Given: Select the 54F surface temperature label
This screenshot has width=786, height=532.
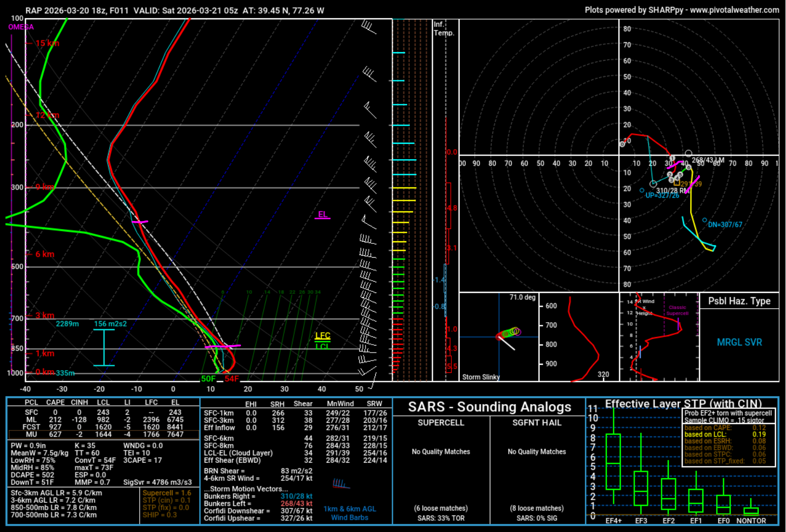Looking at the screenshot, I should click(232, 379).
